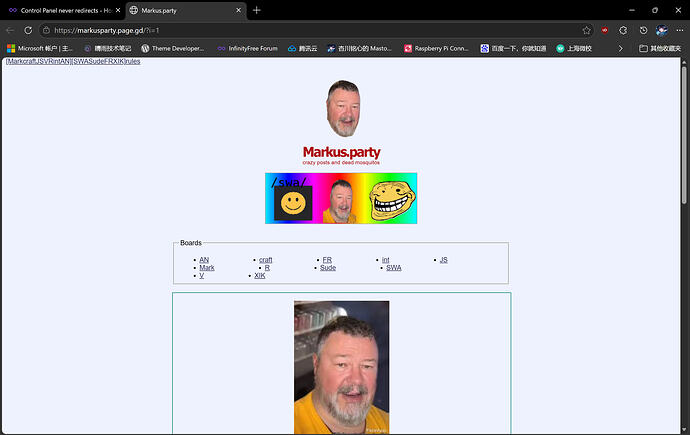Screen dimensions: 690x435
Task: Go to the SWA board link
Action: 393,268
